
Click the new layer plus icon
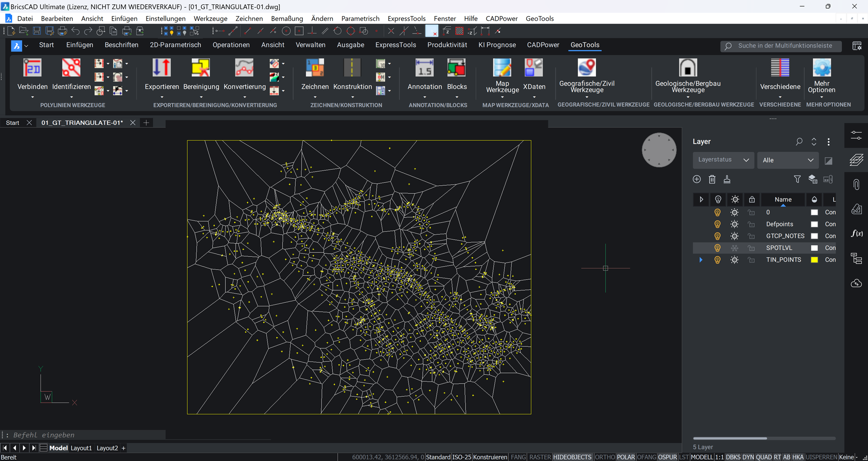point(697,179)
